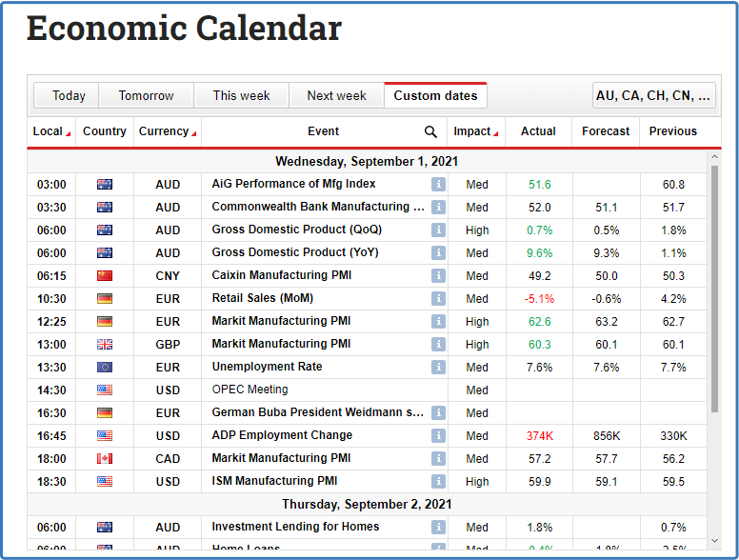View info for ISM Manufacturing PMI
The height and width of the screenshot is (560, 739).
438,481
